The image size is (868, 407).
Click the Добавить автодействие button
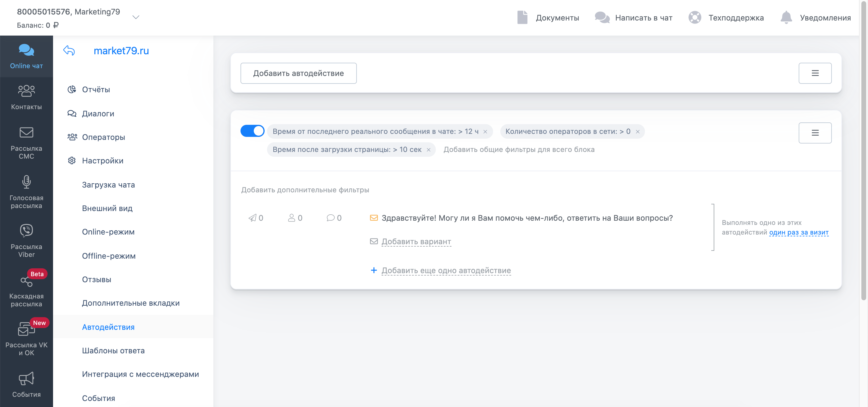pos(298,73)
